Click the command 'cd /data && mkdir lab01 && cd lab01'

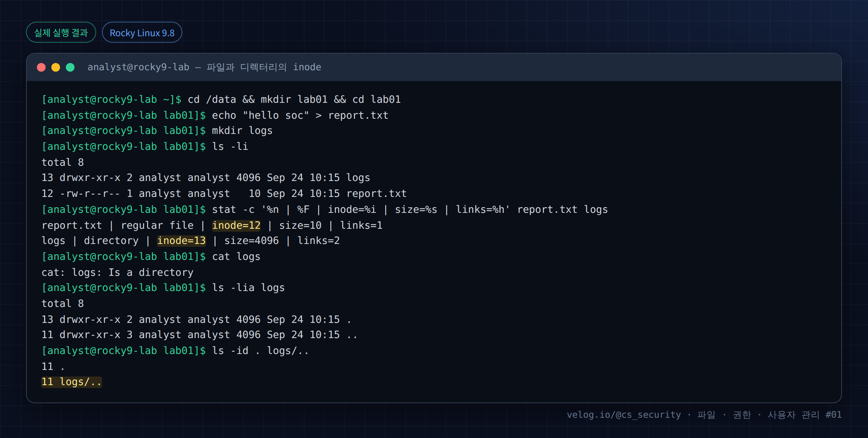click(294, 100)
